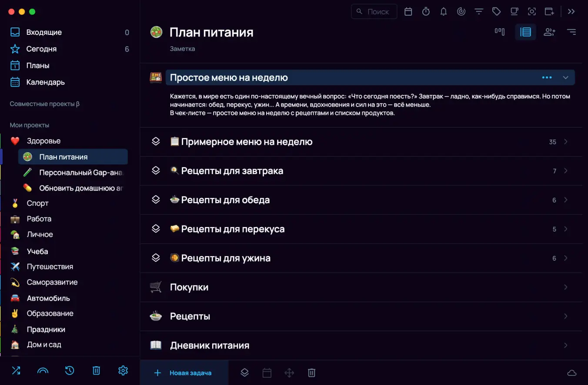Viewport: 588px width, 385px height.
Task: Select the Автомобиль project
Action: coord(70,298)
